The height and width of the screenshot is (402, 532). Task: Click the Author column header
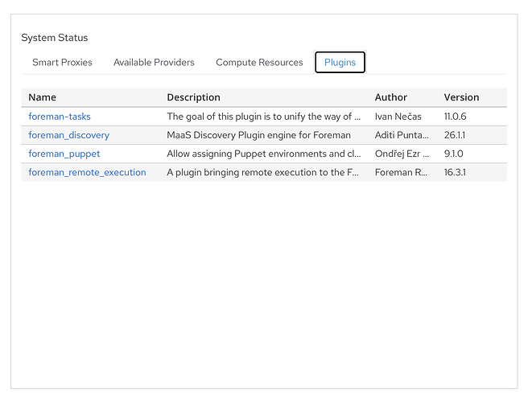click(x=391, y=97)
